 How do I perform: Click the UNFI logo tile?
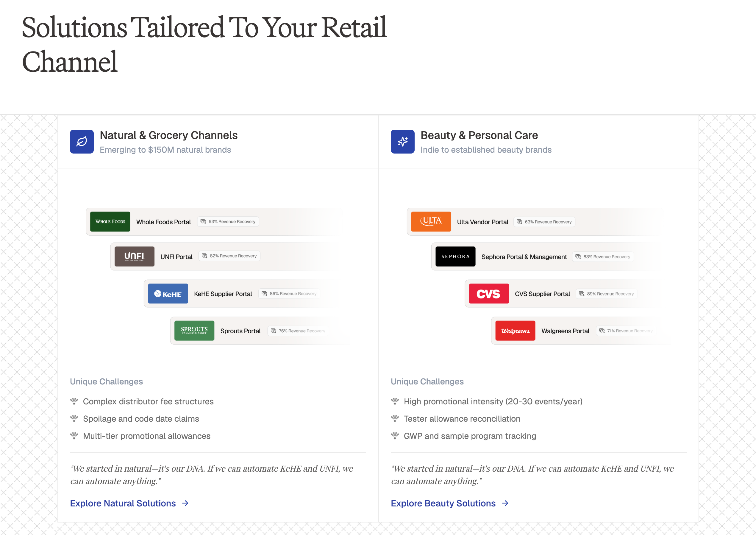[134, 256]
